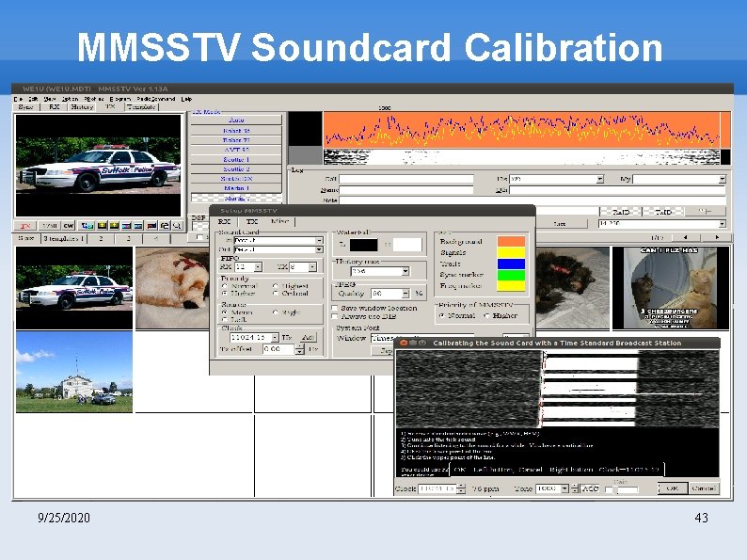Expand the History max dropdown
The height and width of the screenshot is (560, 747).
tap(405, 271)
